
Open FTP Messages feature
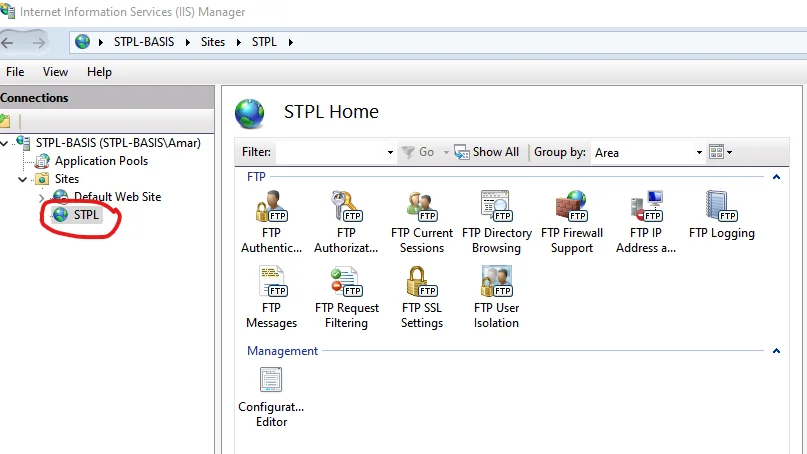tap(271, 297)
